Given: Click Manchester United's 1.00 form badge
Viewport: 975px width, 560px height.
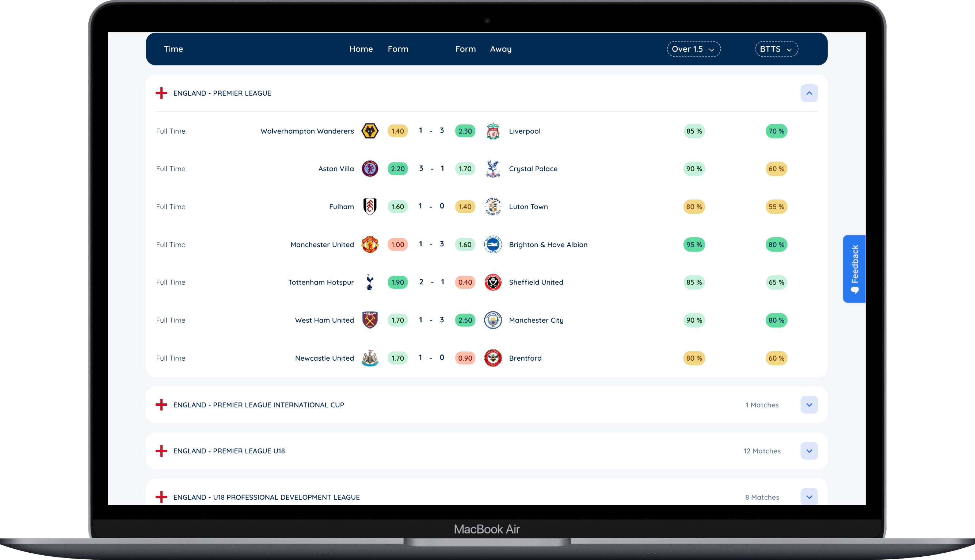Looking at the screenshot, I should tap(397, 245).
